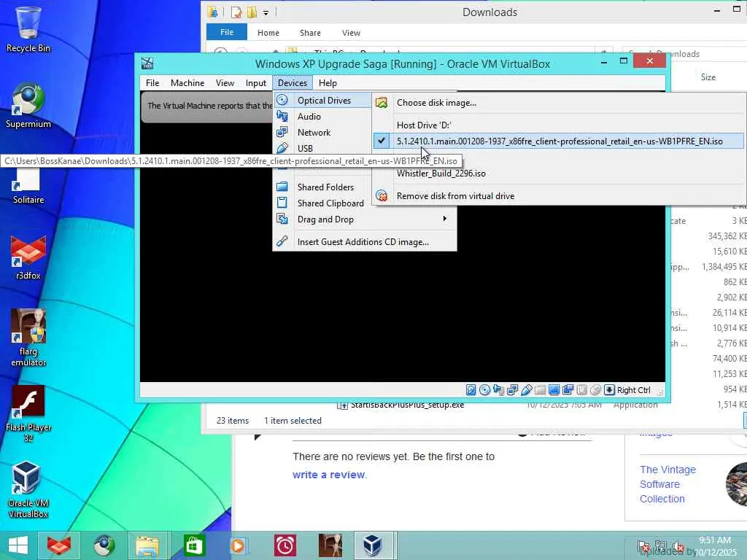Click the mouse integration status icon
747x560 pixels.
[595, 390]
